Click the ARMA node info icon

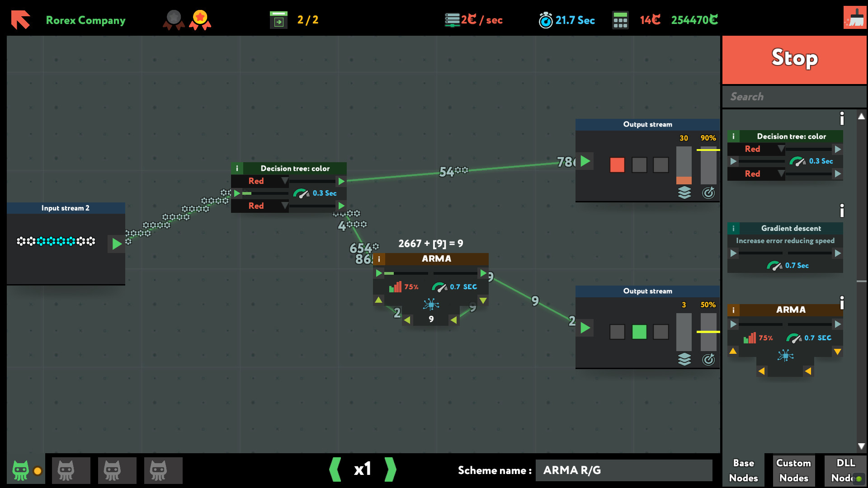click(379, 258)
